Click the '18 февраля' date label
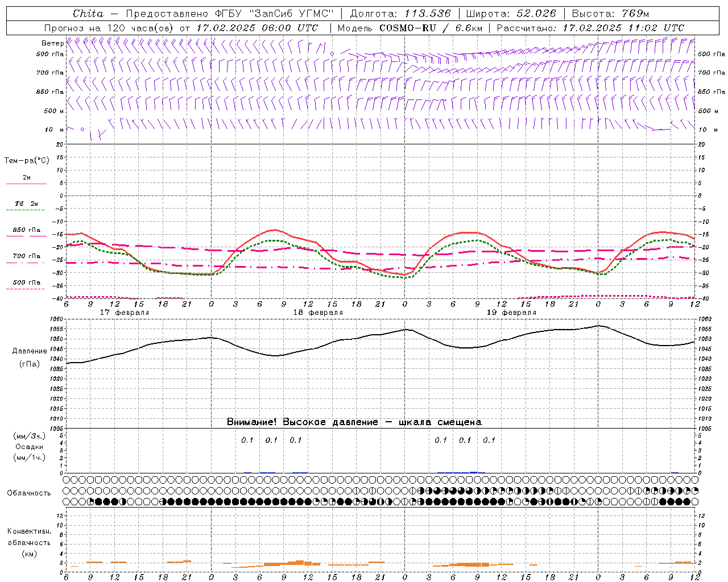This screenshot has width=728, height=582. click(x=318, y=313)
